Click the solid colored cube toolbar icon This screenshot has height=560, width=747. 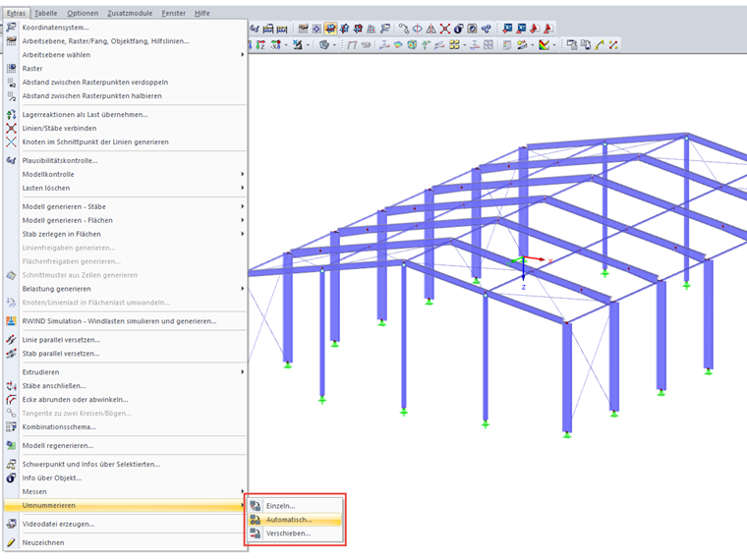pos(412,45)
